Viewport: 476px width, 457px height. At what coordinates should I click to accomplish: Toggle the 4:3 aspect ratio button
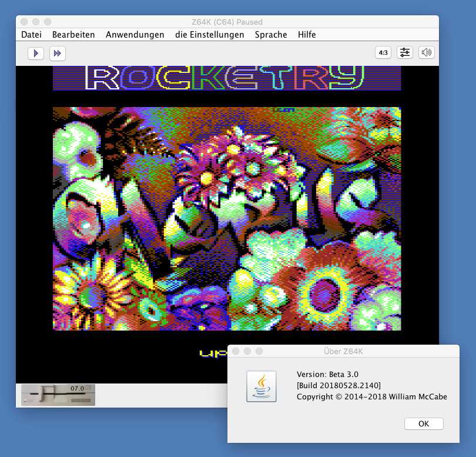(383, 52)
